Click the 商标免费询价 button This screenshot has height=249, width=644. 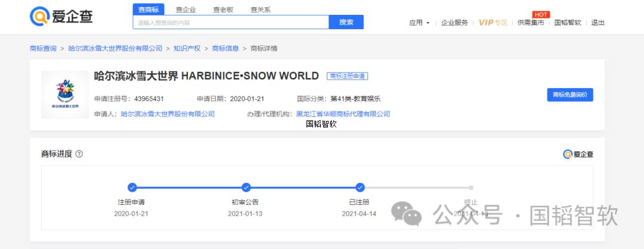coord(570,95)
